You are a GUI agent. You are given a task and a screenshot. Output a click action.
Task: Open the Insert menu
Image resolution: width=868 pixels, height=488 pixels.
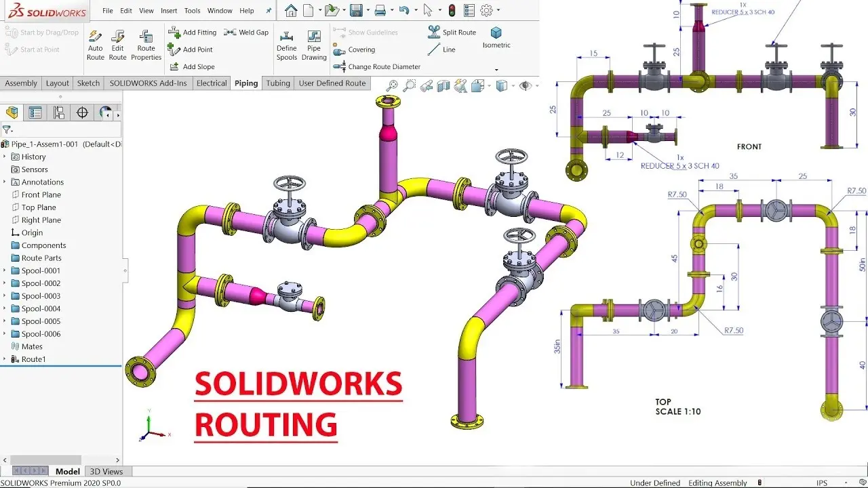click(x=169, y=11)
